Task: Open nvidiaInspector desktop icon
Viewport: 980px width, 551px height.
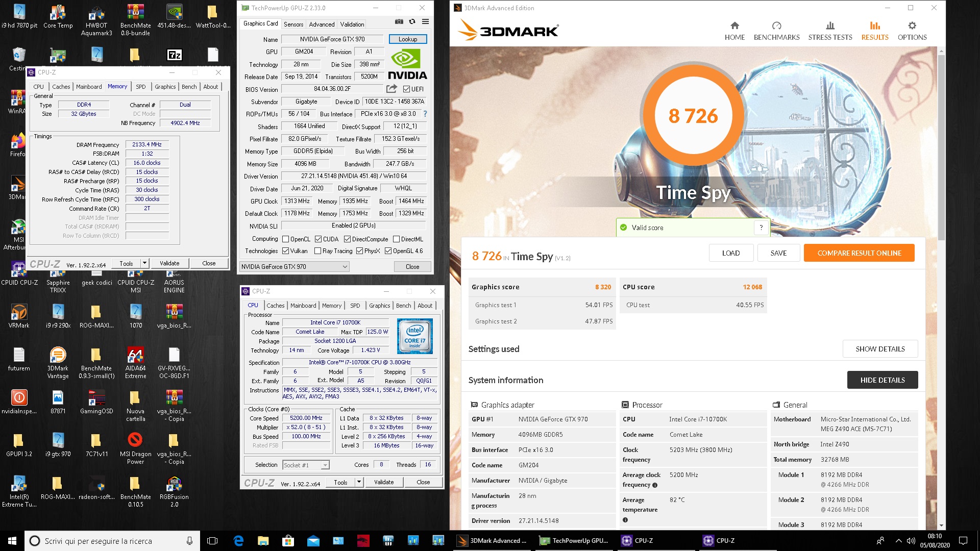Action: pos(19,402)
